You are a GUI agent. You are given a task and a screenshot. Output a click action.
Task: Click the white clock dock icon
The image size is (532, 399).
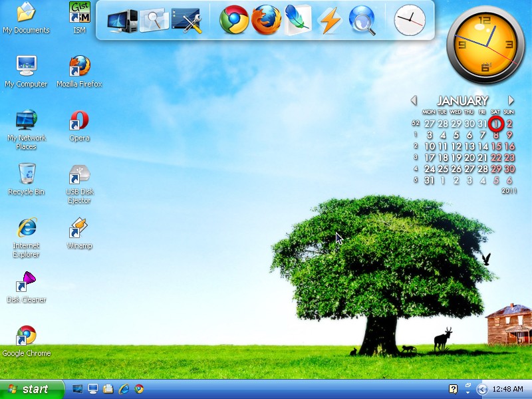(410, 20)
